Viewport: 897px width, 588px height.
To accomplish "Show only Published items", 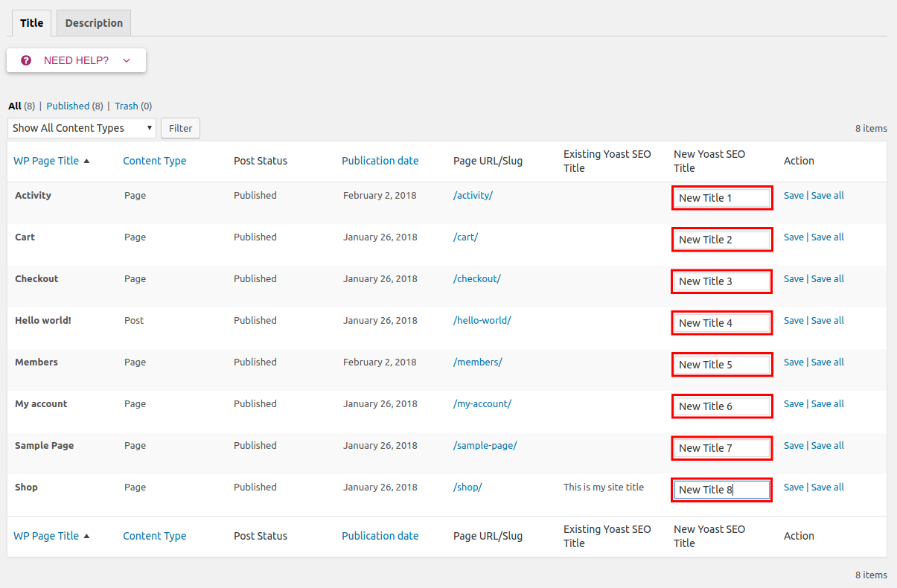I will tap(68, 106).
